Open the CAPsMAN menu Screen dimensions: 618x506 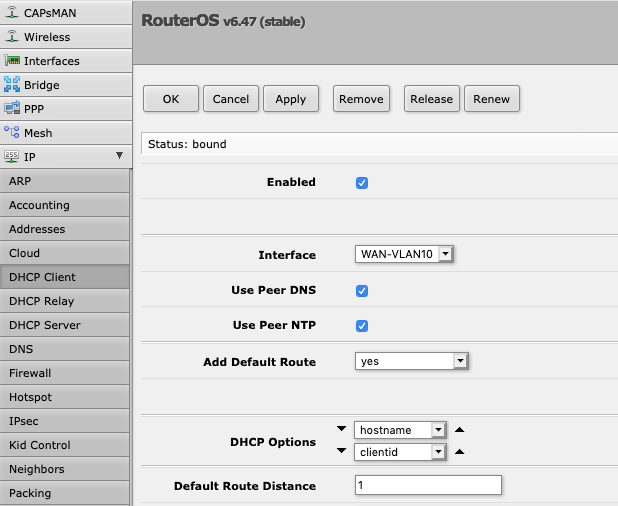[x=66, y=13]
